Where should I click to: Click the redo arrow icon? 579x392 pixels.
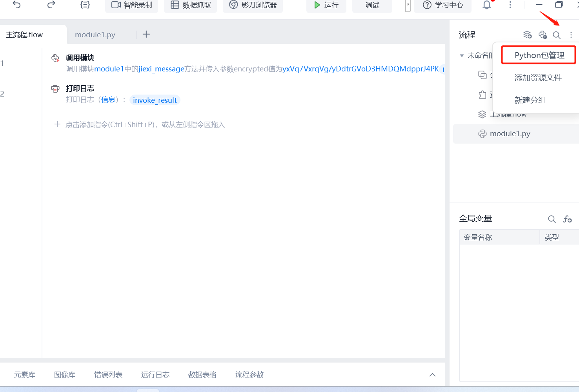(x=51, y=5)
